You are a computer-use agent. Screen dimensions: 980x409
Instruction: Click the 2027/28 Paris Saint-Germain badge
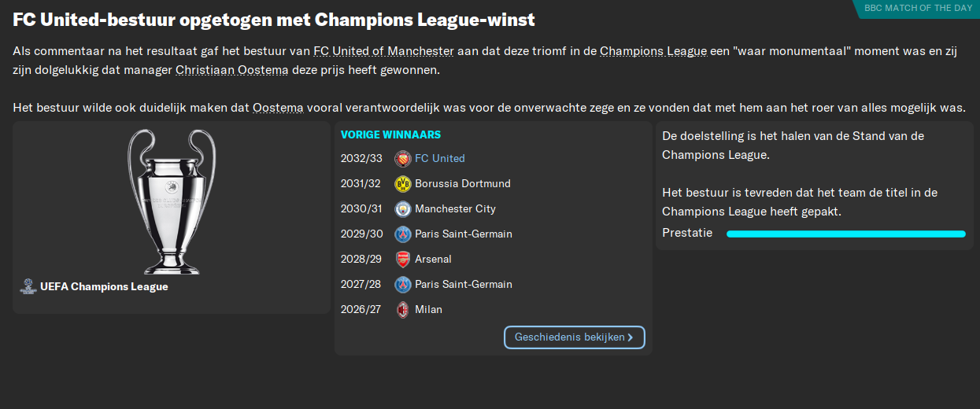402,285
